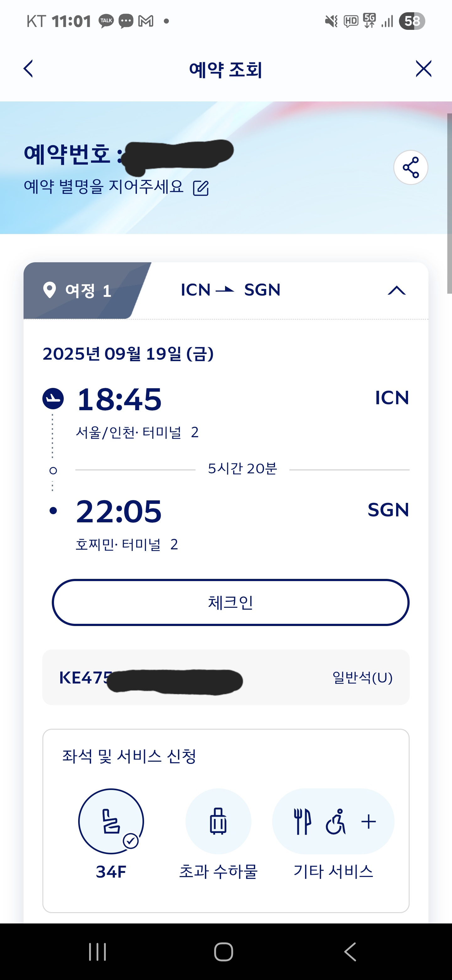Collapse the ICN to SGN itinerary
The width and height of the screenshot is (452, 980).
396,291
